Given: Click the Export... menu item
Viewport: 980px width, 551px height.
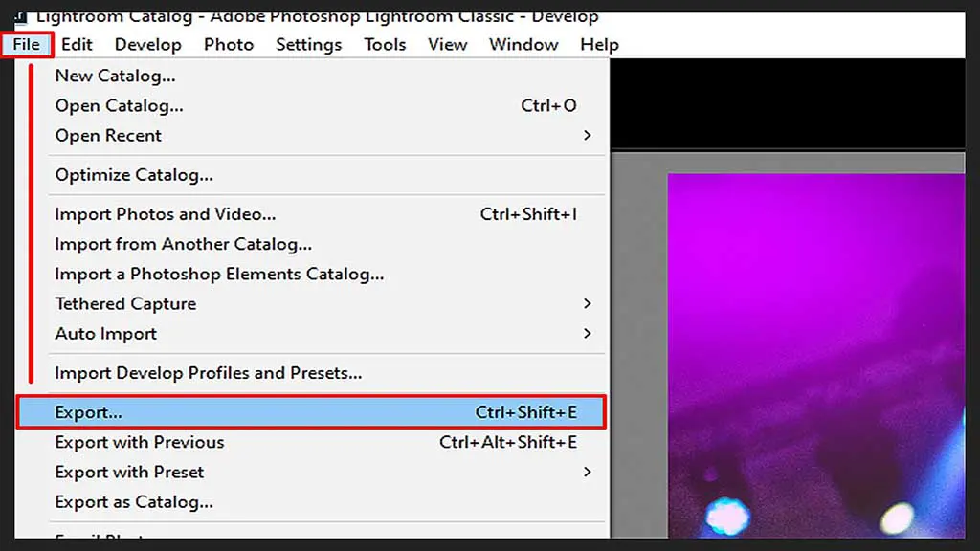Looking at the screenshot, I should [311, 412].
